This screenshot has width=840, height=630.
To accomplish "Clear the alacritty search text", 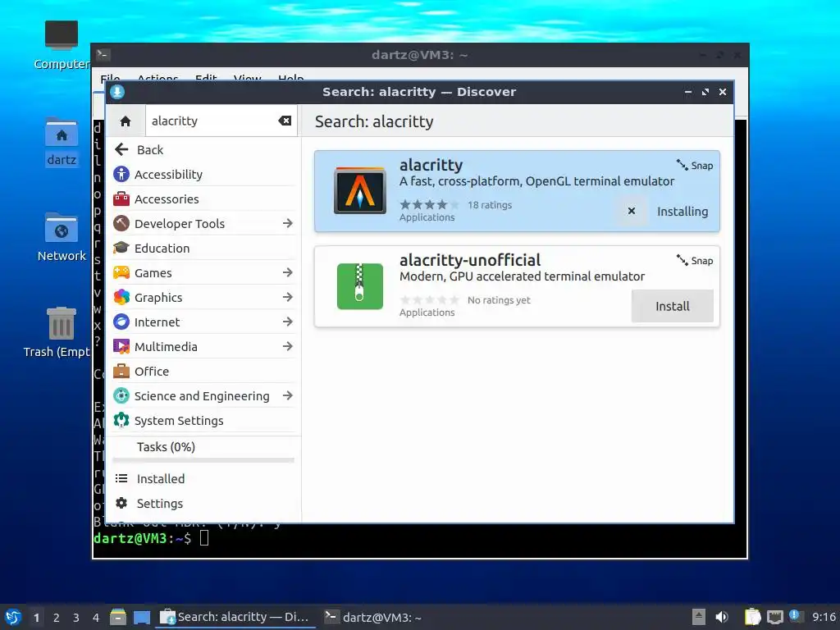I will click(285, 121).
